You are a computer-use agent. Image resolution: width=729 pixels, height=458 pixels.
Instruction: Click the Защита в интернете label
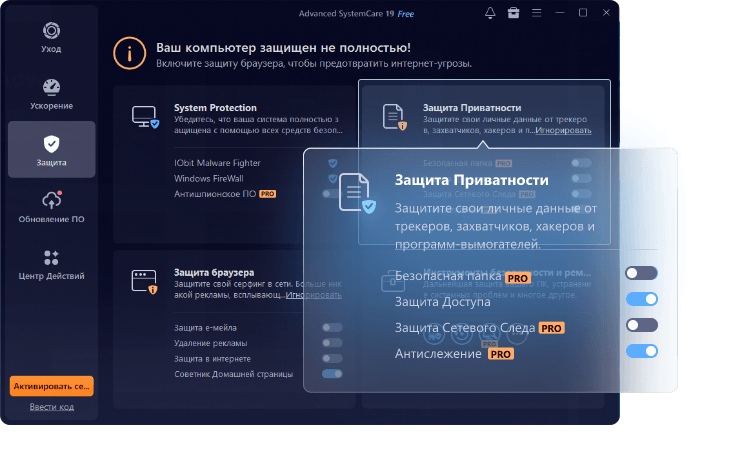[x=212, y=359]
